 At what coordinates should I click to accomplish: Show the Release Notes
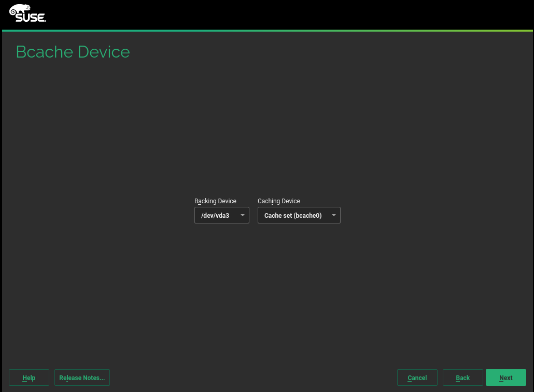82,377
